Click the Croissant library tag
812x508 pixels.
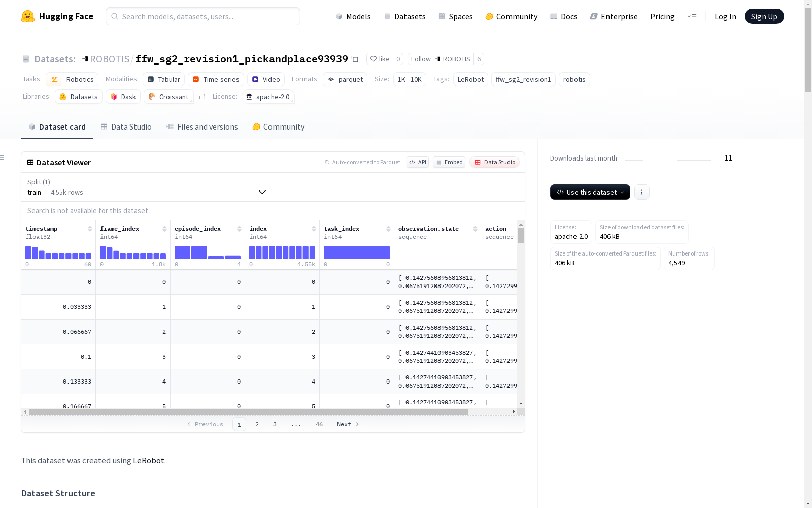[x=168, y=97]
